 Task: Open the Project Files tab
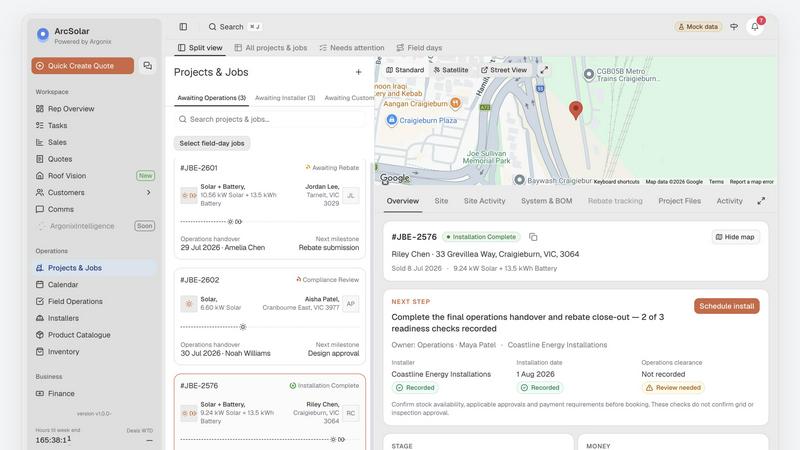(x=679, y=201)
